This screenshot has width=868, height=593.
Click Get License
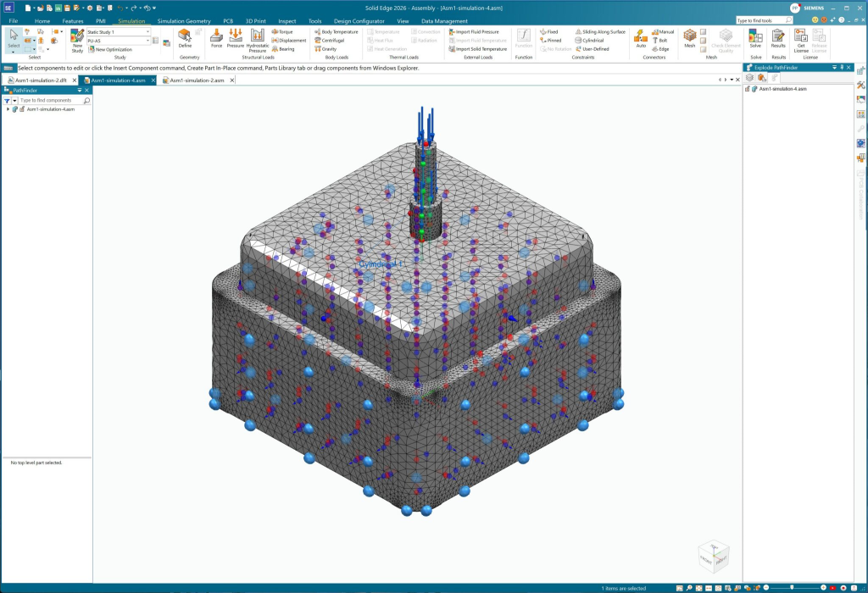[x=801, y=41]
